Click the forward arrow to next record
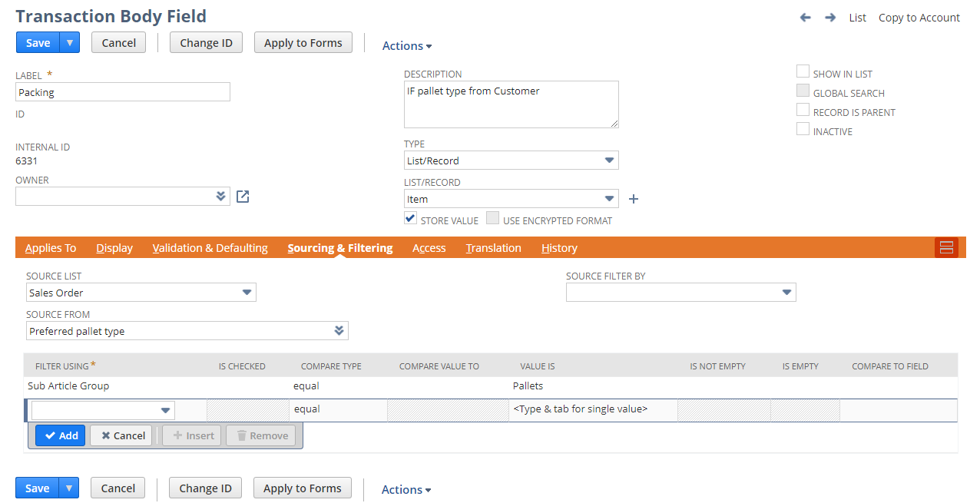This screenshot has height=503, width=980. (x=829, y=17)
